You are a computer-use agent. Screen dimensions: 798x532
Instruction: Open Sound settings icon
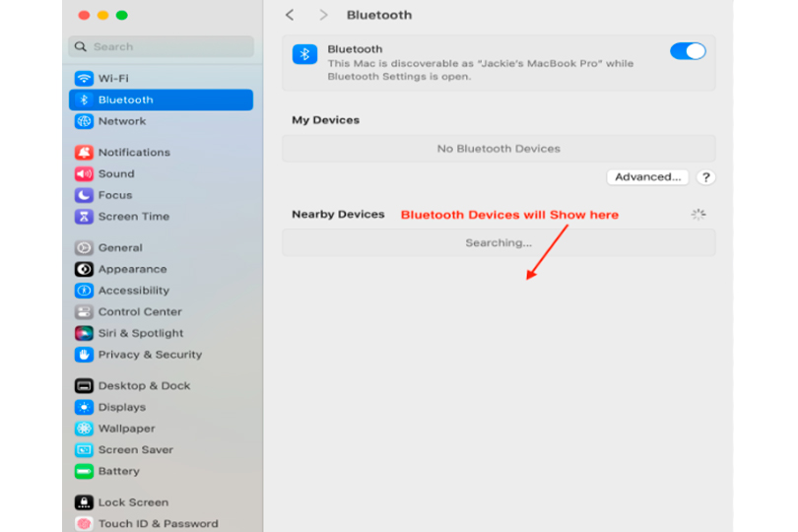point(84,174)
